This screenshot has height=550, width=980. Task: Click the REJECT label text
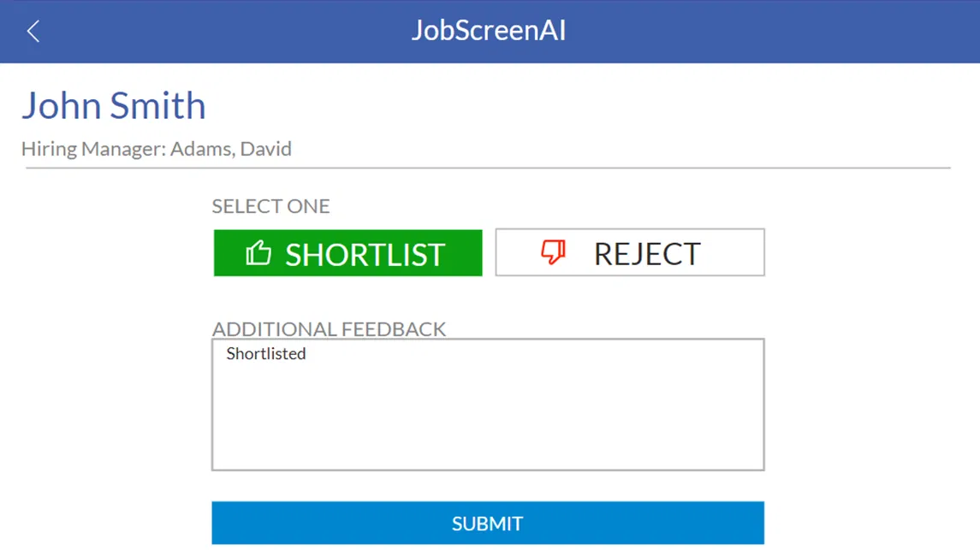point(647,254)
